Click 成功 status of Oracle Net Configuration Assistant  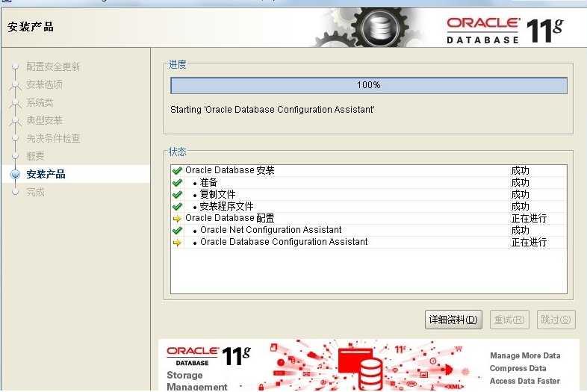point(521,230)
